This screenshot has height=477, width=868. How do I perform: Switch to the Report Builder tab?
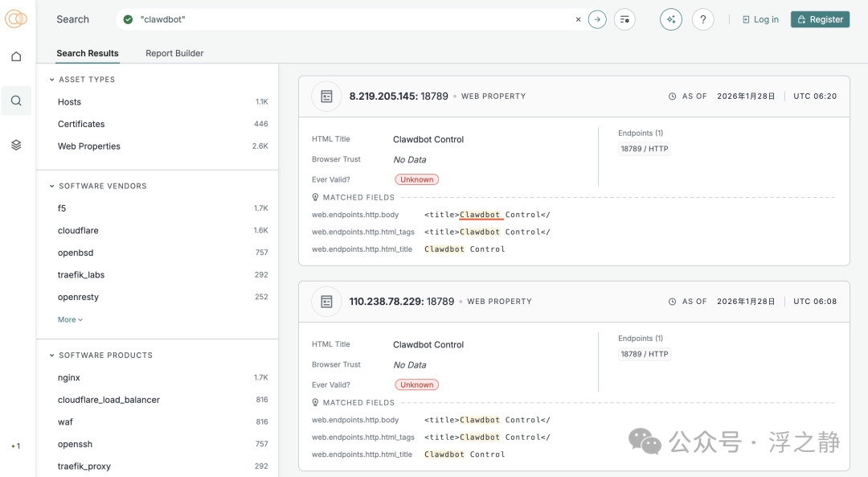174,53
